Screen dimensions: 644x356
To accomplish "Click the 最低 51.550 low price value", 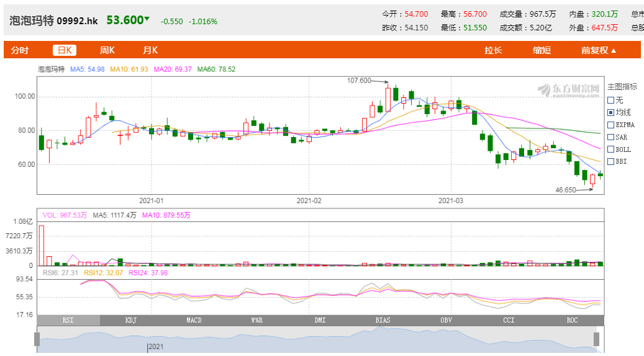I will [475, 27].
